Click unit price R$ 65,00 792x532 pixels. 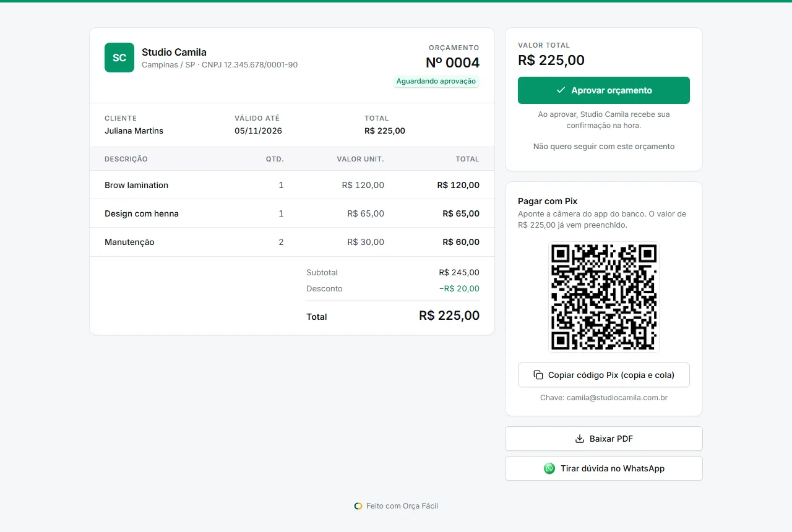tap(366, 213)
